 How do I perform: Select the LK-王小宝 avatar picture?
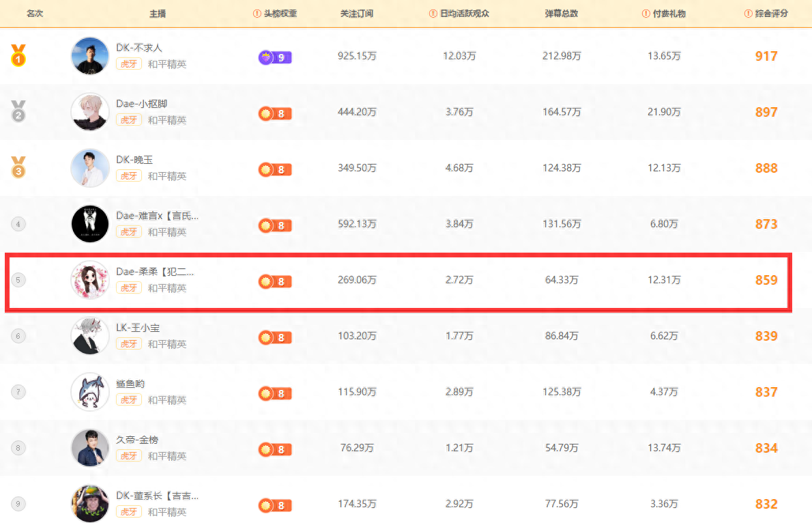point(90,336)
